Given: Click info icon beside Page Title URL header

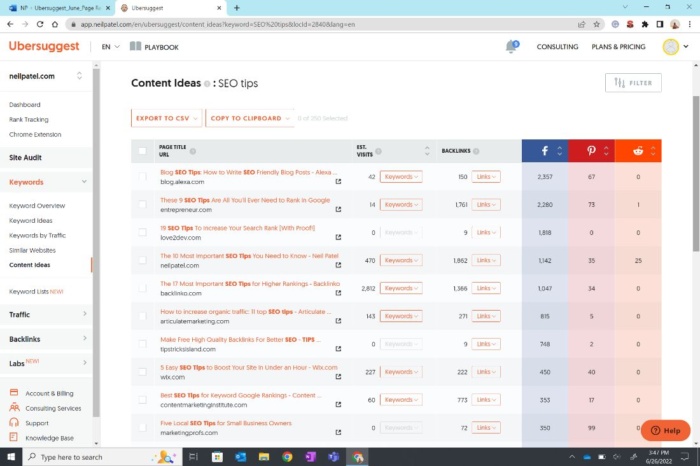Looking at the screenshot, I should tap(193, 151).
